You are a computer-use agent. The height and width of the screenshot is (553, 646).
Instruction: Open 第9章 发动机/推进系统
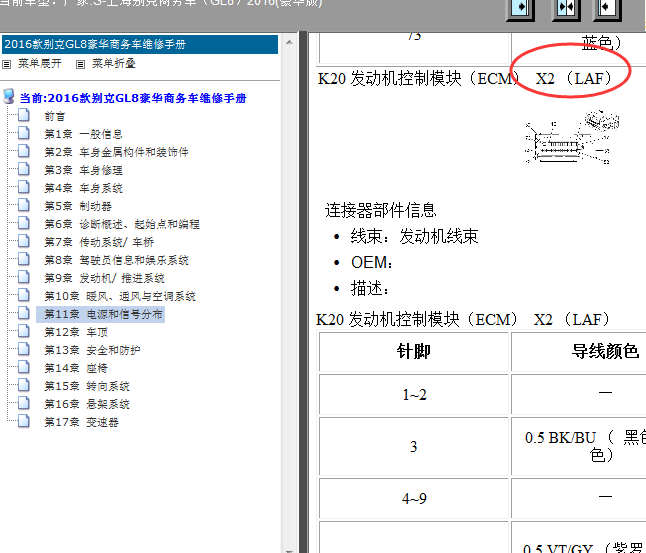click(x=105, y=278)
